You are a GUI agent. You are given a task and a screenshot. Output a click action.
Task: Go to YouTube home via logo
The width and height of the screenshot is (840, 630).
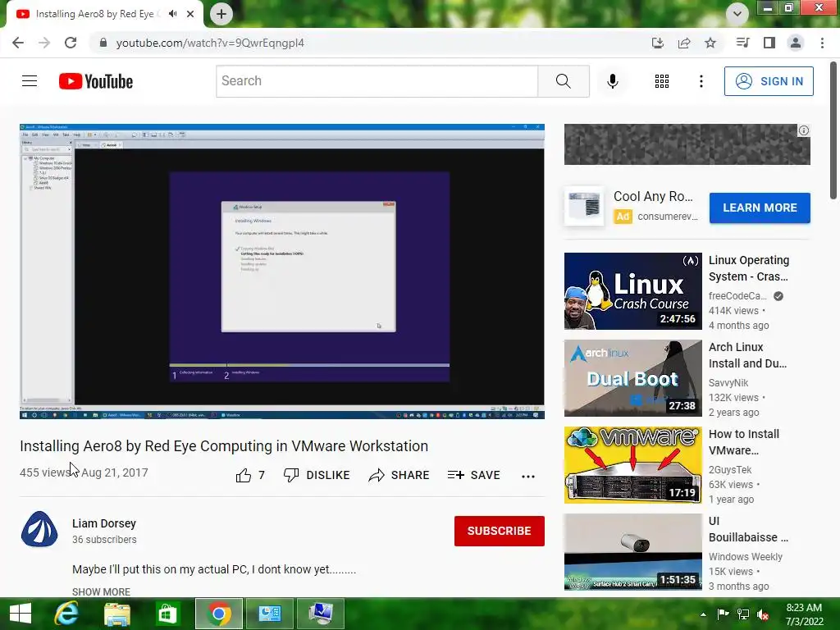(x=96, y=81)
